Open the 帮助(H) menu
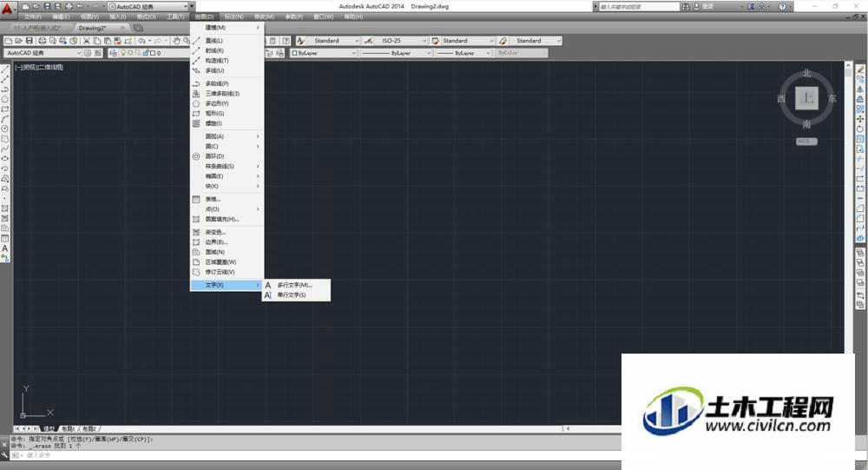This screenshot has height=470, width=868. [353, 17]
